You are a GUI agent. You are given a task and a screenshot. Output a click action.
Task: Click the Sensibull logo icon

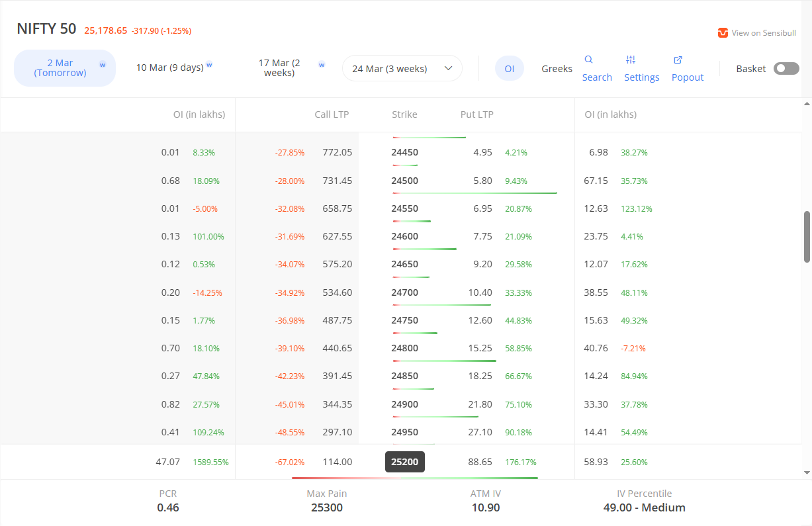click(x=723, y=33)
